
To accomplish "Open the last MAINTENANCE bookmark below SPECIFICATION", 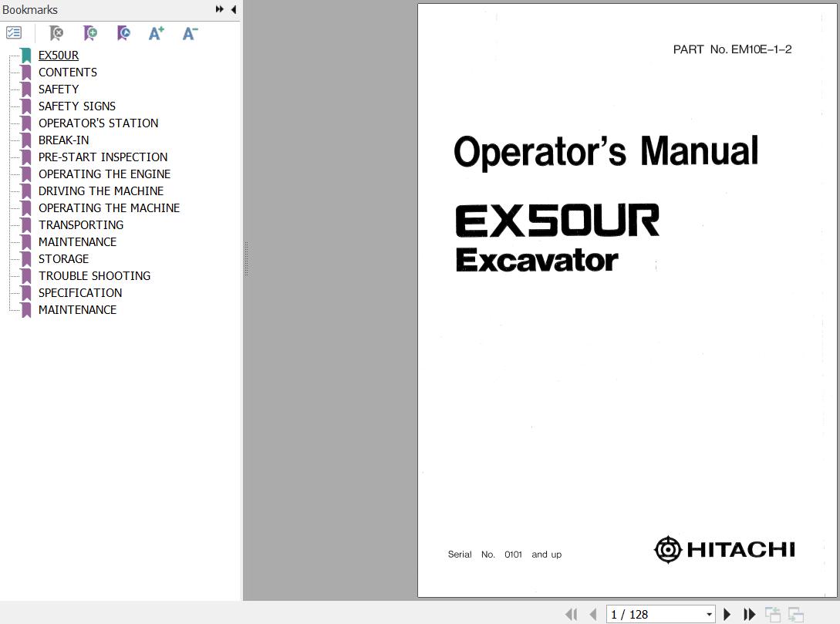I will click(x=77, y=309).
